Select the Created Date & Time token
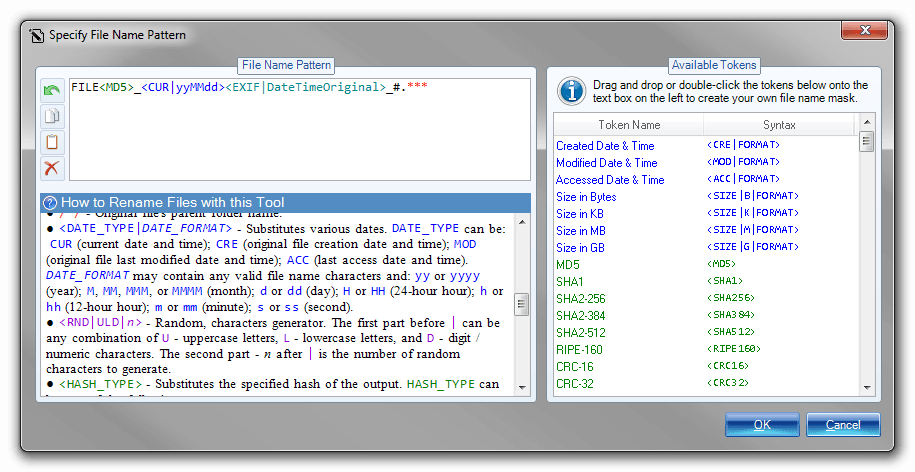 tap(606, 146)
